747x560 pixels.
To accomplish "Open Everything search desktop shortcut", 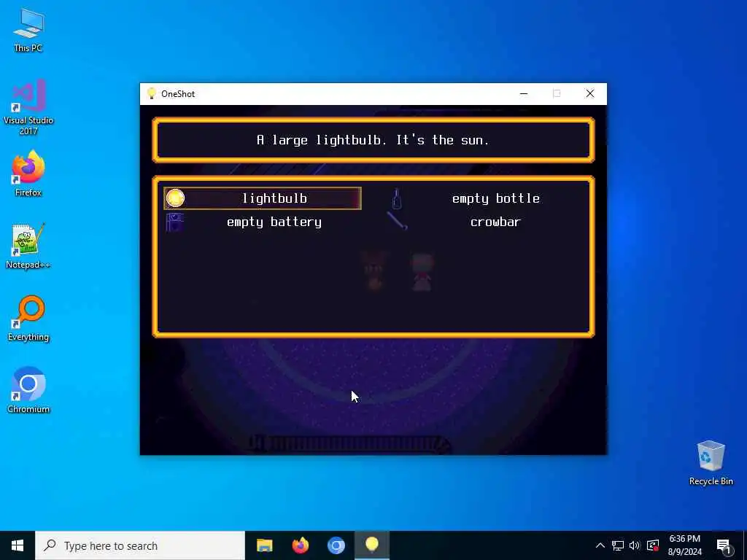I will (28, 319).
